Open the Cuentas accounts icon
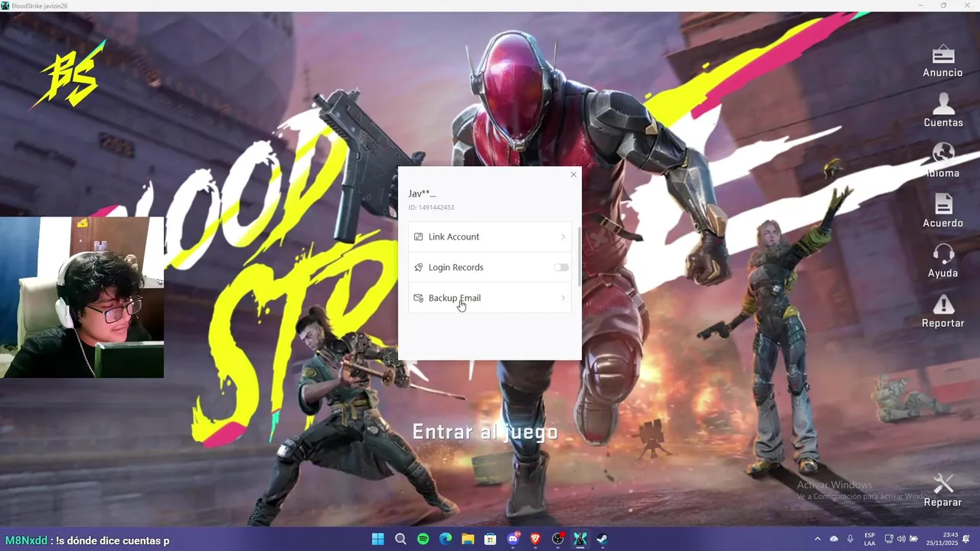Screen dimensions: 980x551 (x=943, y=104)
